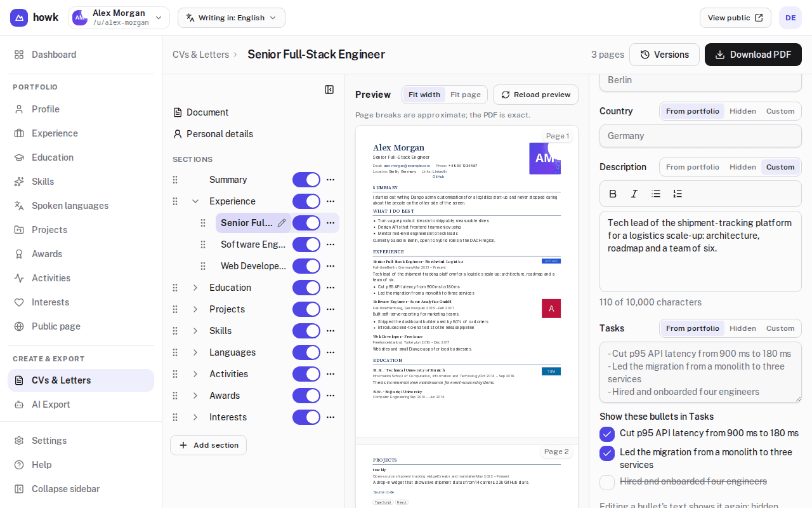812x508 pixels.
Task: Insert a numbered list in Description
Action: click(678, 194)
